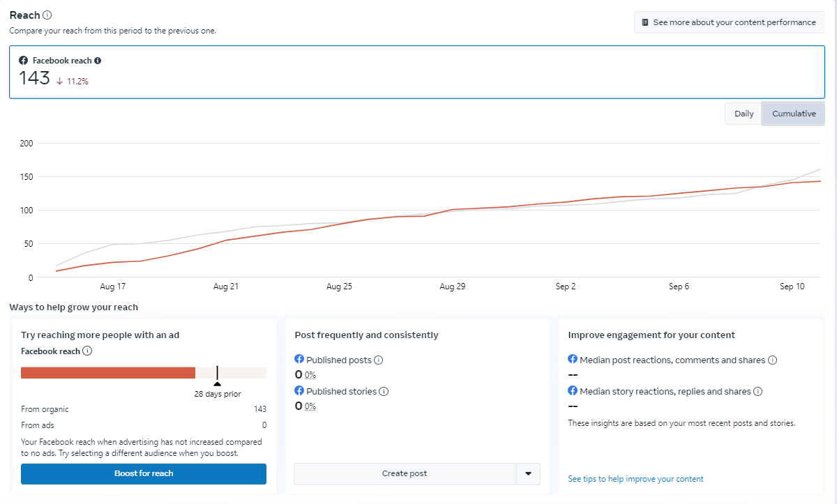Open See tips to help improve your content
837x504 pixels.
point(635,479)
